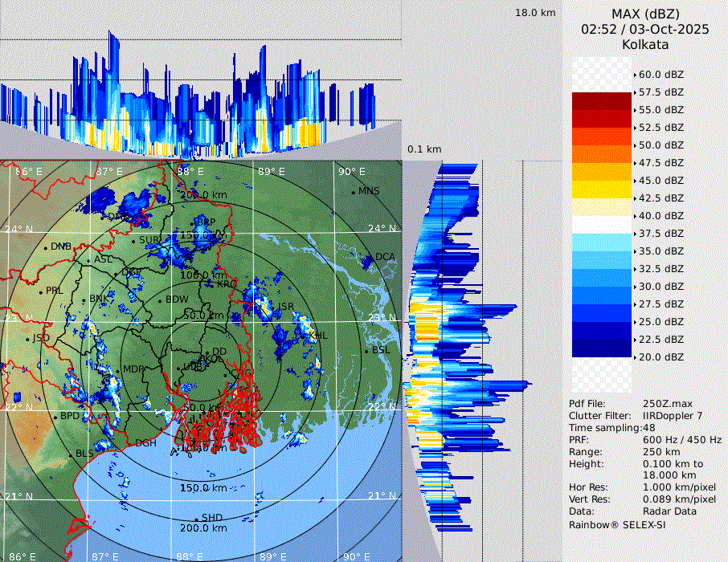
Task: Click the arrow beside 20.0 dBZ
Action: (x=636, y=357)
